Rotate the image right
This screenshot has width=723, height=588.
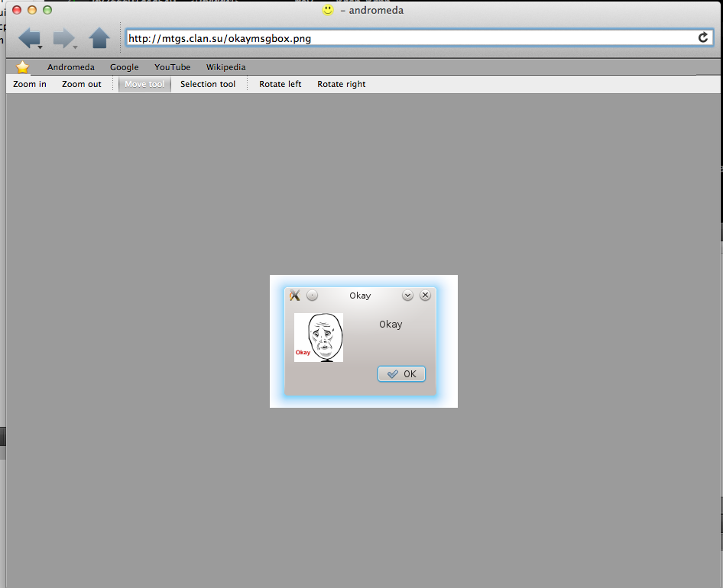point(341,84)
